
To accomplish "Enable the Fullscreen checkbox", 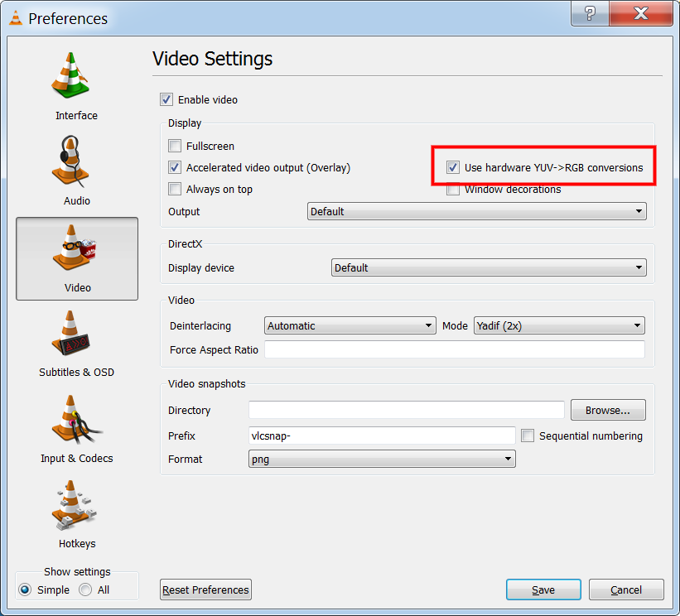I will coord(175,146).
